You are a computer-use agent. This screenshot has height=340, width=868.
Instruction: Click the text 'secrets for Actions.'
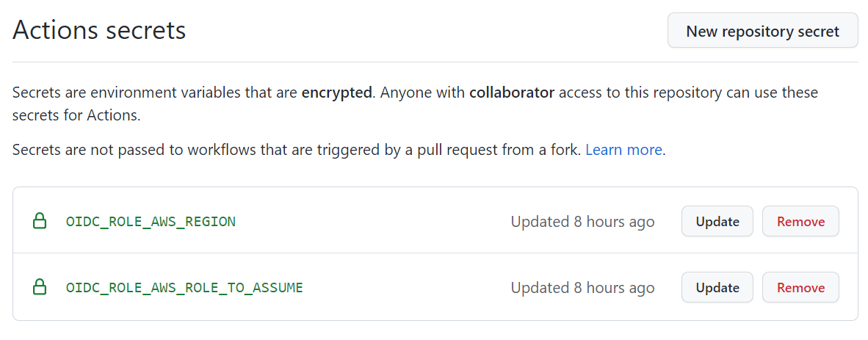pos(76,115)
